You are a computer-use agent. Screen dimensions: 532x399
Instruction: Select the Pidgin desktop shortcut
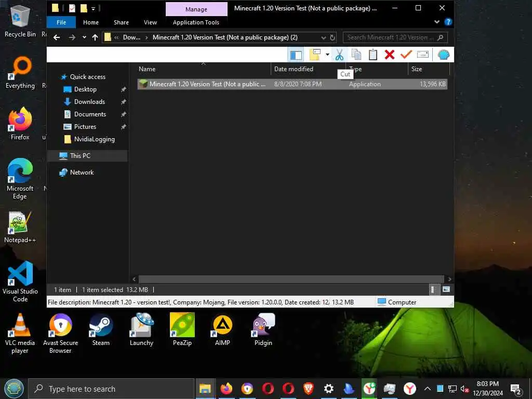point(263,329)
